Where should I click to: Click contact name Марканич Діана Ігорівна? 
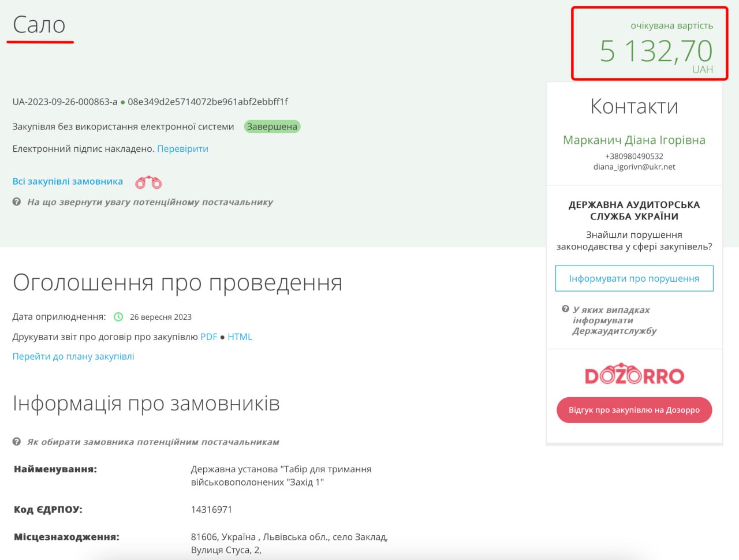click(x=634, y=140)
